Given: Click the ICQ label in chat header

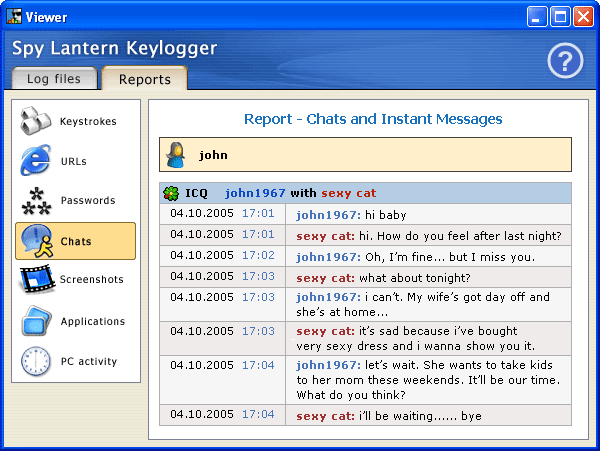Looking at the screenshot, I should [196, 193].
